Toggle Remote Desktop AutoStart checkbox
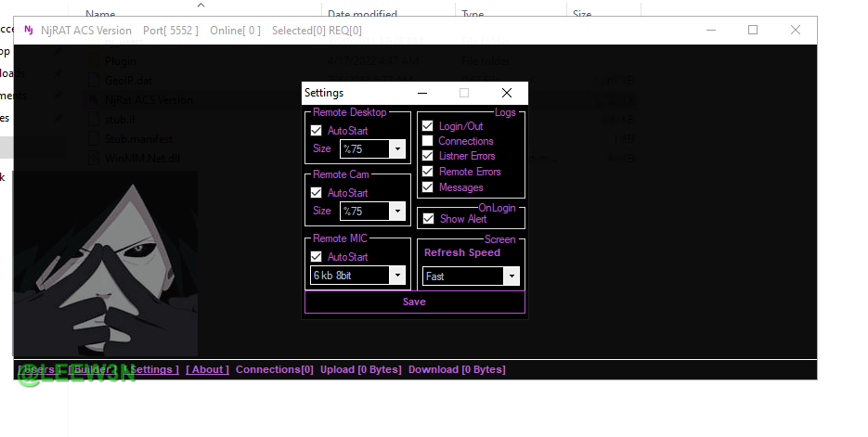 coord(317,131)
